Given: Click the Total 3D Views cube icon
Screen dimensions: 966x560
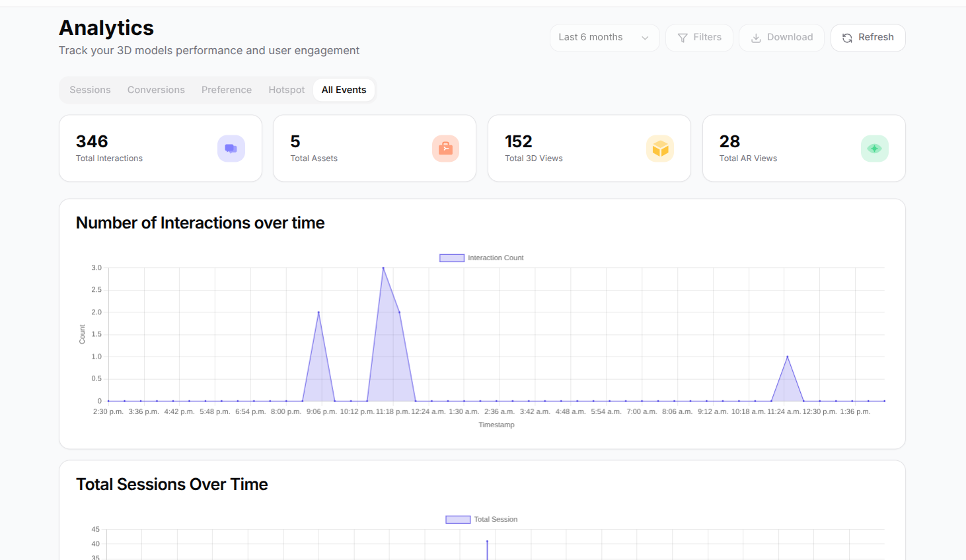Looking at the screenshot, I should (660, 149).
